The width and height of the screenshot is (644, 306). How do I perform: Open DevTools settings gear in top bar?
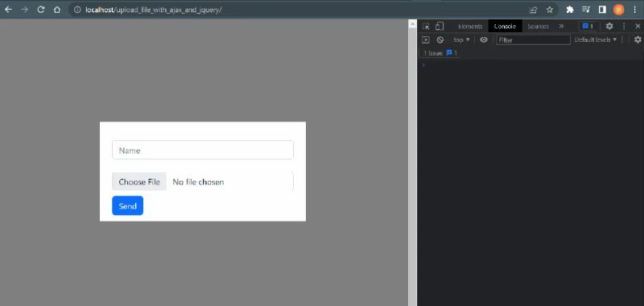tap(609, 27)
